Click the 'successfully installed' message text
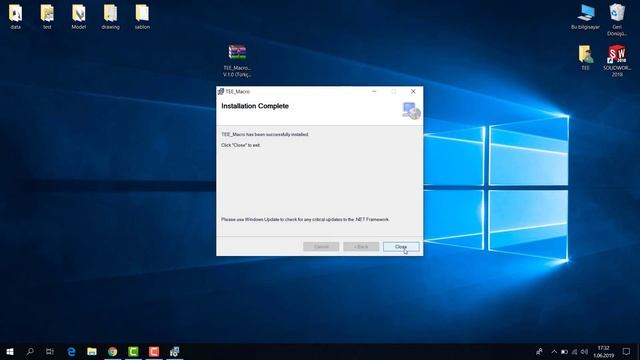Screen dimensions: 640x360 [x=265, y=134]
